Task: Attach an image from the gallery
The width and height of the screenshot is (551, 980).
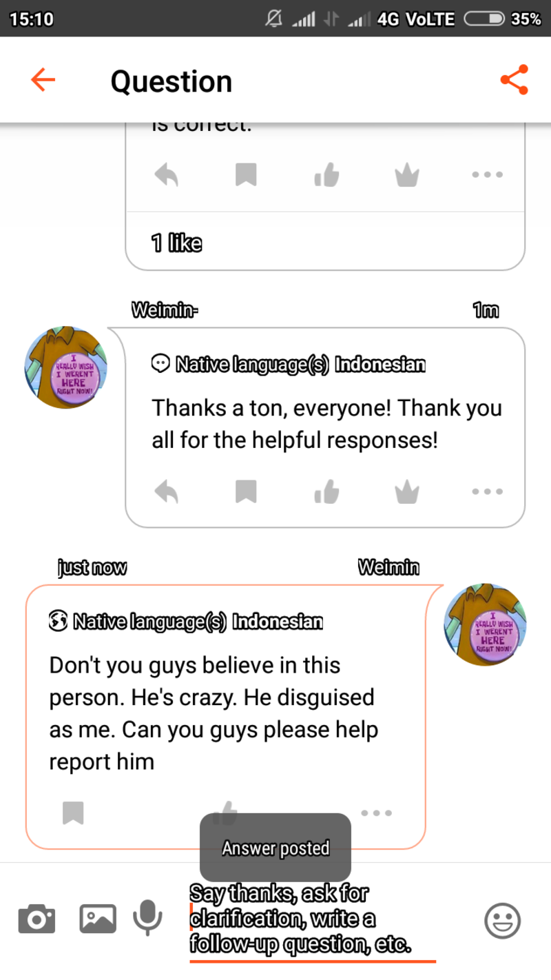Action: tap(98, 919)
